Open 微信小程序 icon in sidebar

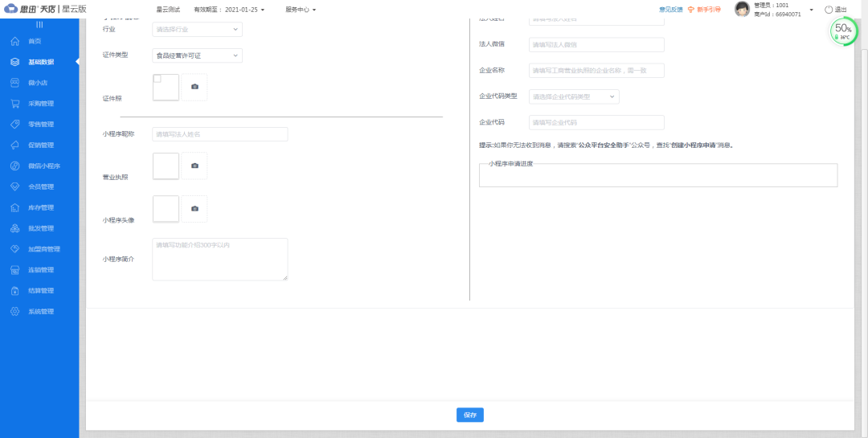15,166
